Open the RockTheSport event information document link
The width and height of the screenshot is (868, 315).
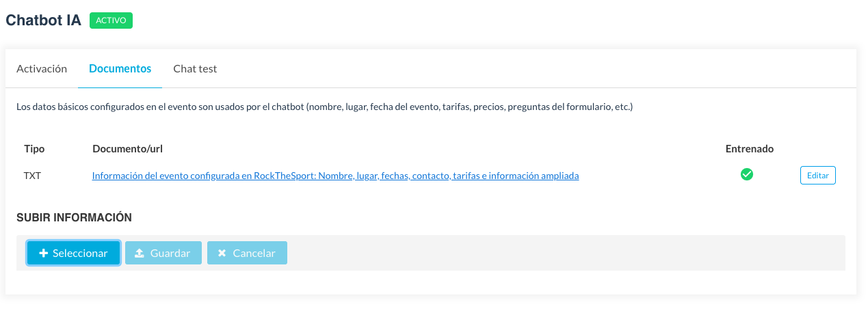coord(335,176)
